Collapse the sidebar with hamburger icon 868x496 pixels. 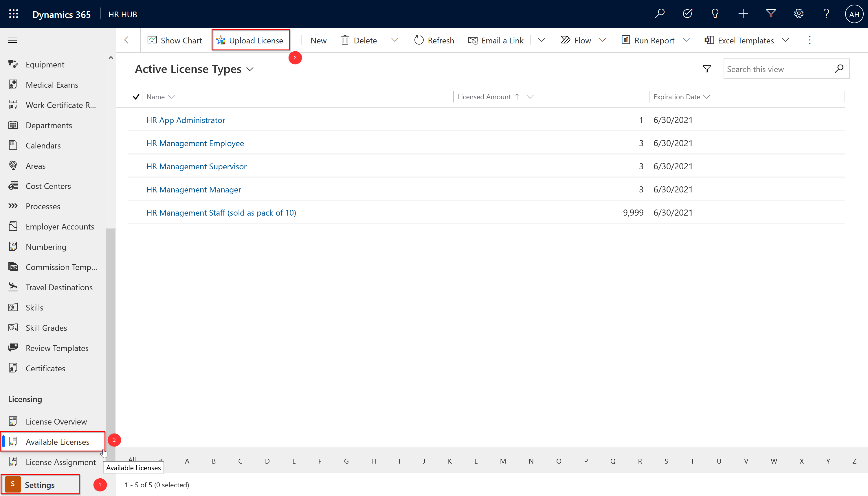(x=13, y=40)
